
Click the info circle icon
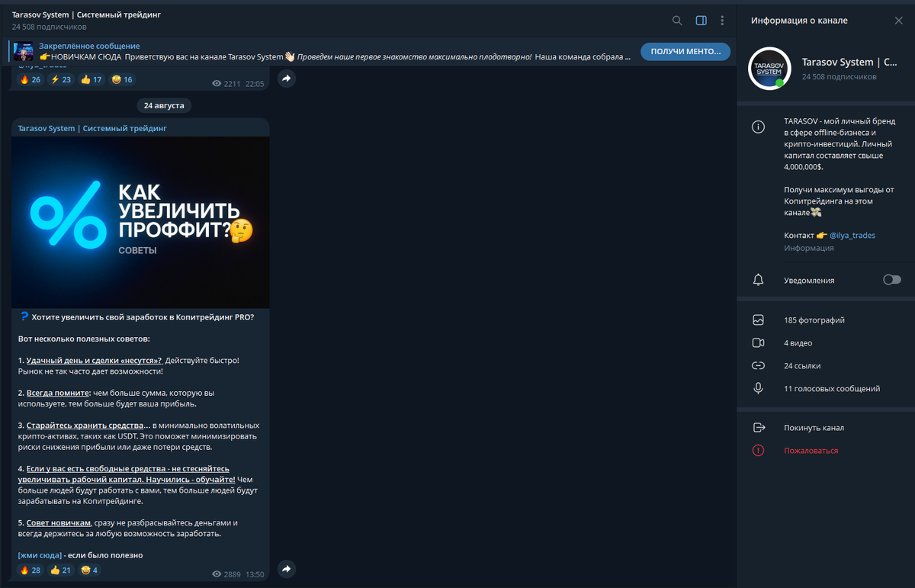click(x=758, y=127)
